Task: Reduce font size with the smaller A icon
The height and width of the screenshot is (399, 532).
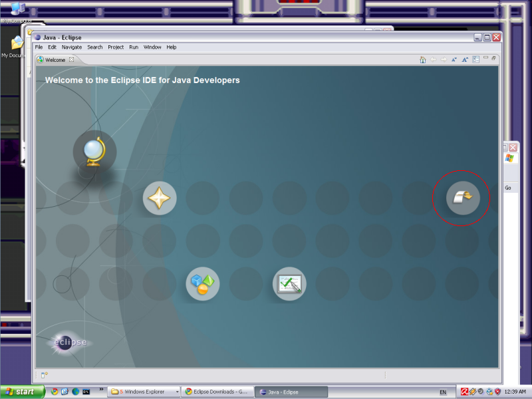Action: click(x=454, y=60)
